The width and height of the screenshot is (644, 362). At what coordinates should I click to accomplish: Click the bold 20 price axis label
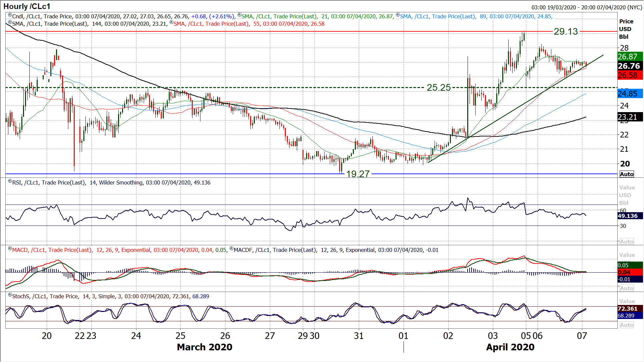[x=625, y=164]
